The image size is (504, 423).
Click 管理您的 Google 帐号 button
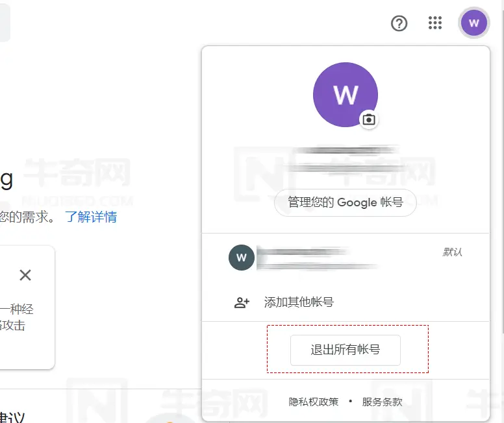[346, 202]
